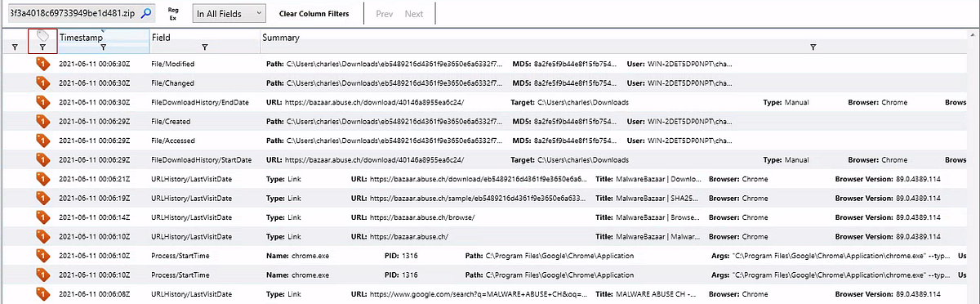Screen dimensions: 980x304
Task: Click the Next search result button
Action: [414, 14]
